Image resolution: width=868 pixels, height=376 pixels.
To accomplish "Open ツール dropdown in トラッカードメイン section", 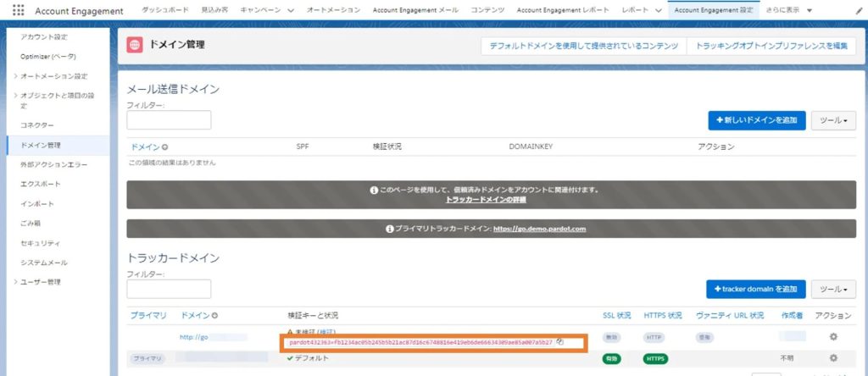I will coord(833,289).
